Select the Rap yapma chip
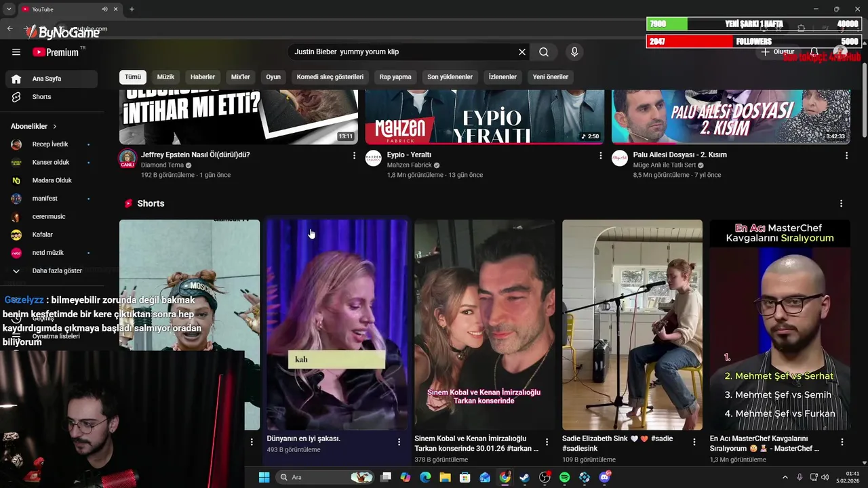This screenshot has height=488, width=868. click(395, 77)
